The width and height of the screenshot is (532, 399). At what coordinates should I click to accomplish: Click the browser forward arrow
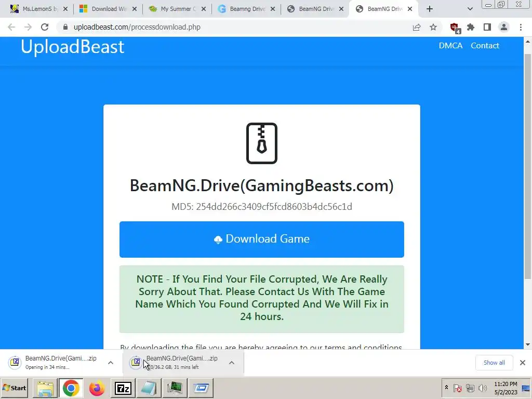28,27
